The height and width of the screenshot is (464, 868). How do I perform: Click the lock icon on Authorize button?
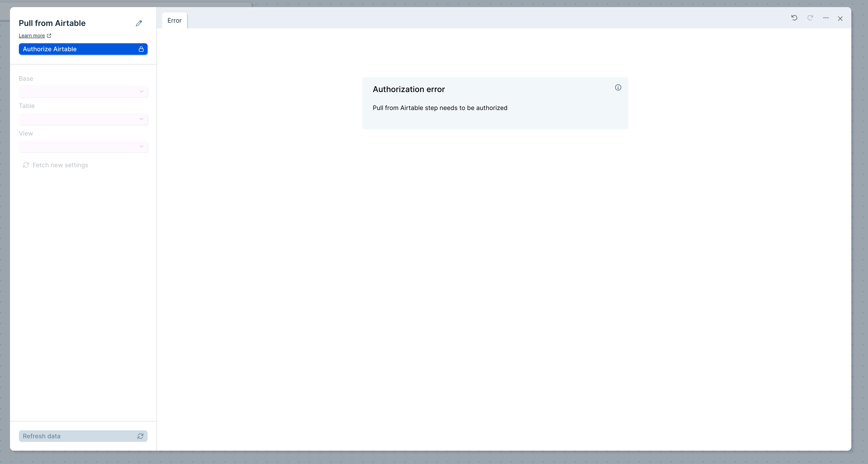tap(141, 49)
